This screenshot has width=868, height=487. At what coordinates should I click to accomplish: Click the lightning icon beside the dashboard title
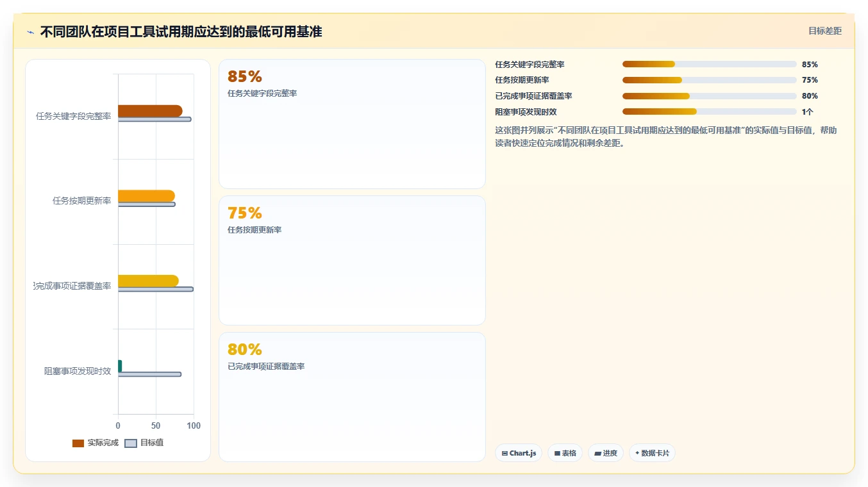(30, 32)
